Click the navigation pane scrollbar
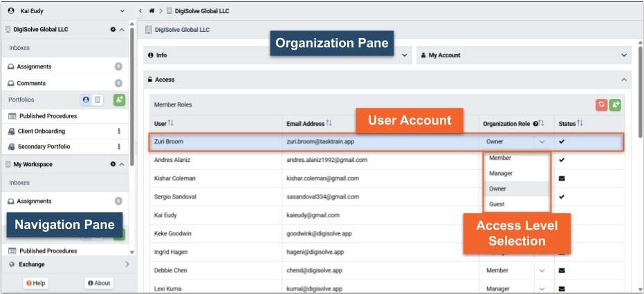644x294 pixels. click(x=132, y=96)
